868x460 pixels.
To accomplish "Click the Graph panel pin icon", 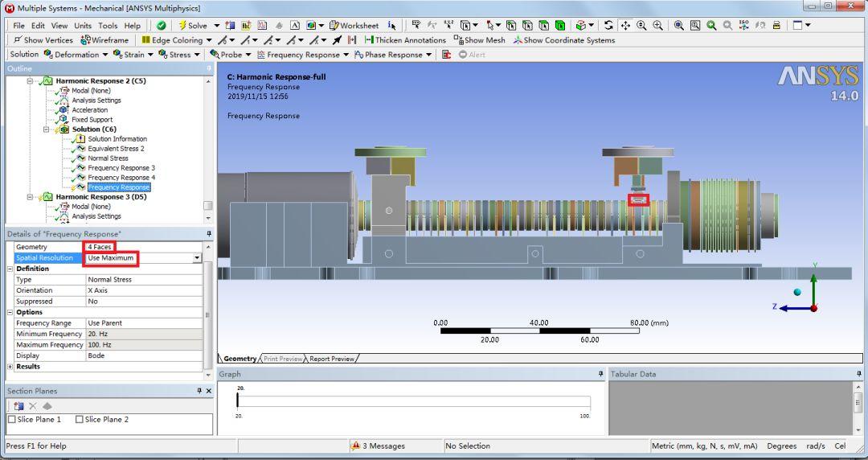I will [600, 374].
